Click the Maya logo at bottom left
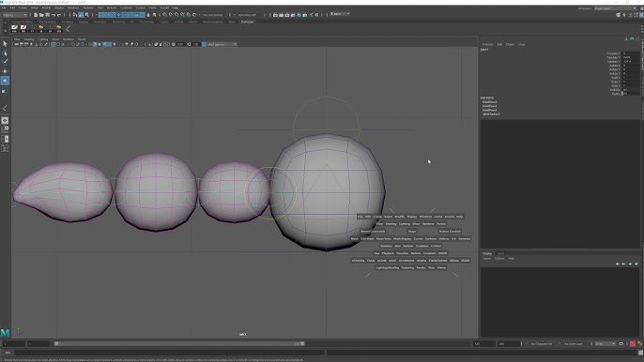 (5, 333)
